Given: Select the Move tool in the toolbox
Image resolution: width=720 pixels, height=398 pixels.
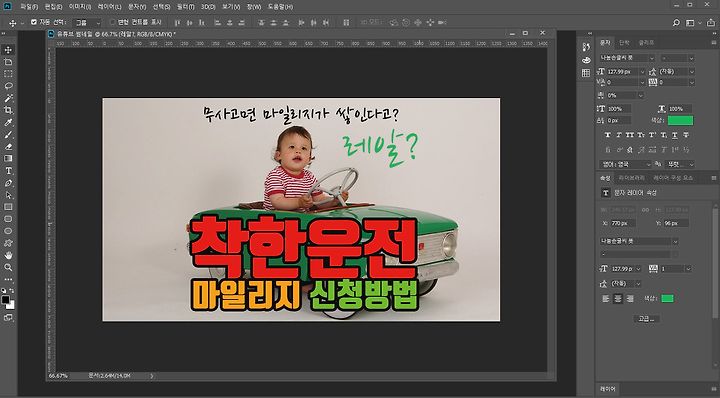Looking at the screenshot, I should pos(8,50).
